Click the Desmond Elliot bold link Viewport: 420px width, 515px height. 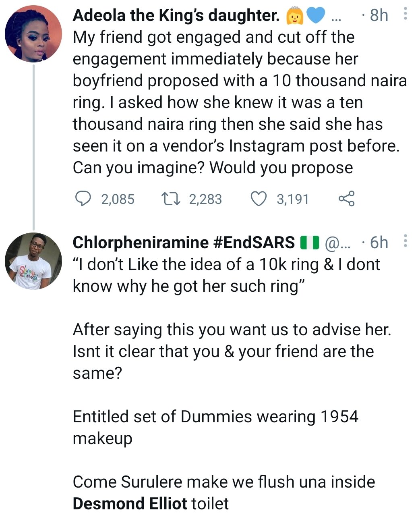click(x=130, y=503)
